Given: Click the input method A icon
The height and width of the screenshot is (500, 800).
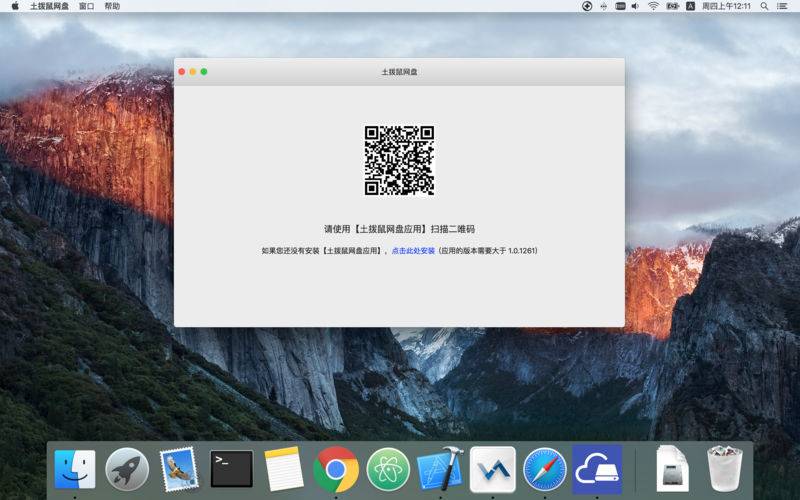Looking at the screenshot, I should [690, 6].
